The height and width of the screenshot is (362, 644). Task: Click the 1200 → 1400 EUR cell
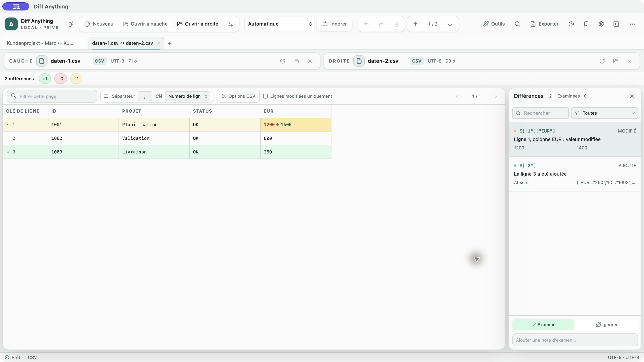296,125
